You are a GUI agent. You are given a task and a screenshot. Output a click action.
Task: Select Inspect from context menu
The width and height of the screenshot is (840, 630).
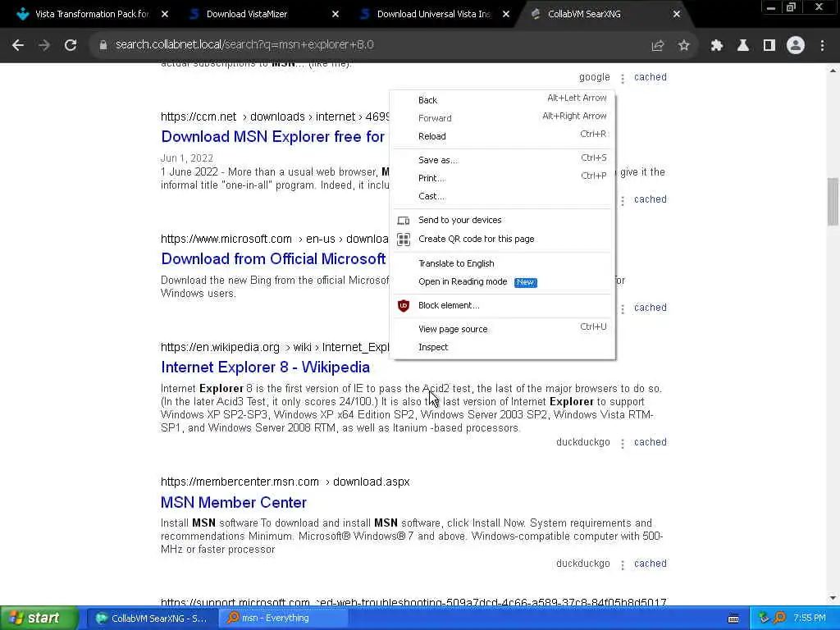pos(503,347)
